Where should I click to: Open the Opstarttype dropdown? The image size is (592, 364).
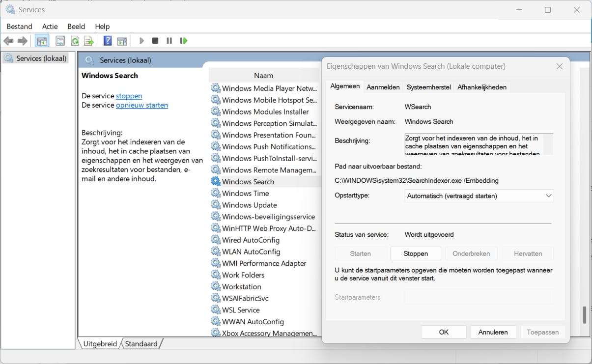(x=479, y=196)
